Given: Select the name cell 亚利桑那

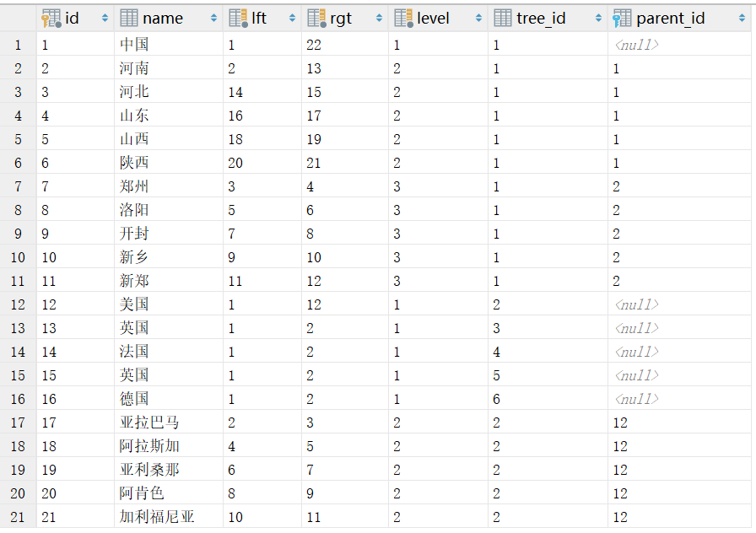Looking at the screenshot, I should [168, 470].
